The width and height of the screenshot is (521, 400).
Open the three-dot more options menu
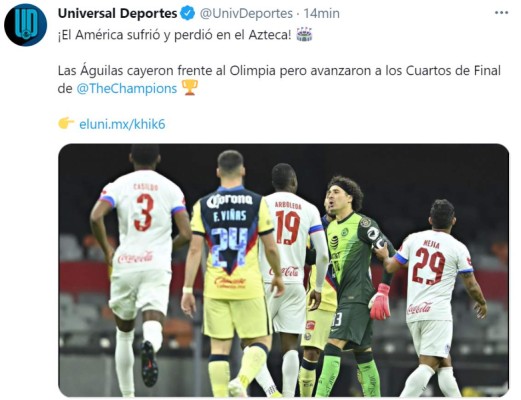tap(501, 13)
